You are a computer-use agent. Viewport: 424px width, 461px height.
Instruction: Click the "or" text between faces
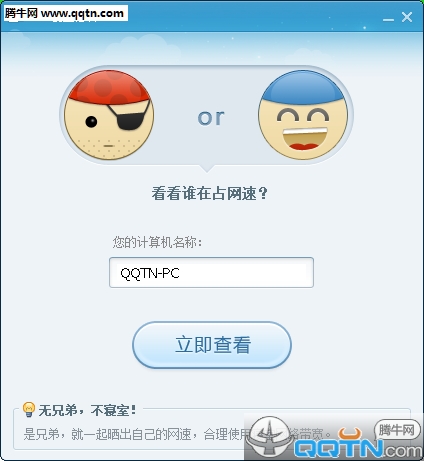pos(211,117)
